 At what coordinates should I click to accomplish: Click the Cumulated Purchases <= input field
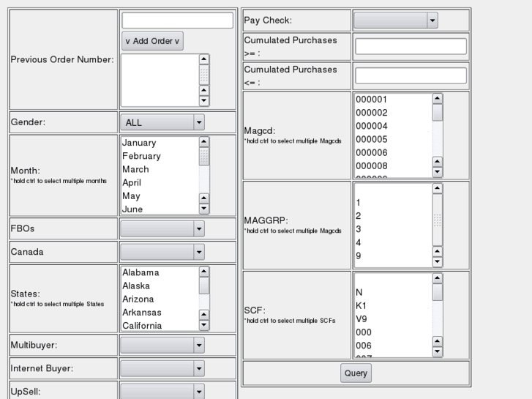pos(411,75)
